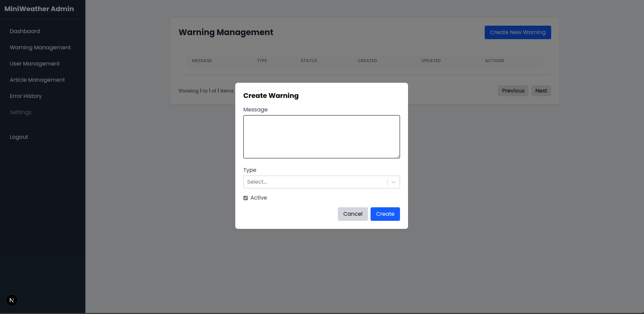
Task: Click the Create Warning dialog heading
Action: (x=271, y=96)
